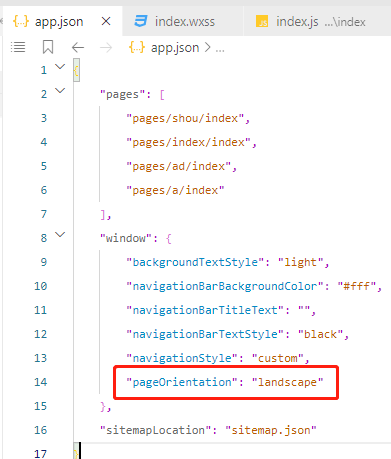Click the "navigationBarBackgroundColor" key
Image resolution: width=391 pixels, height=459 pixels.
tap(225, 286)
